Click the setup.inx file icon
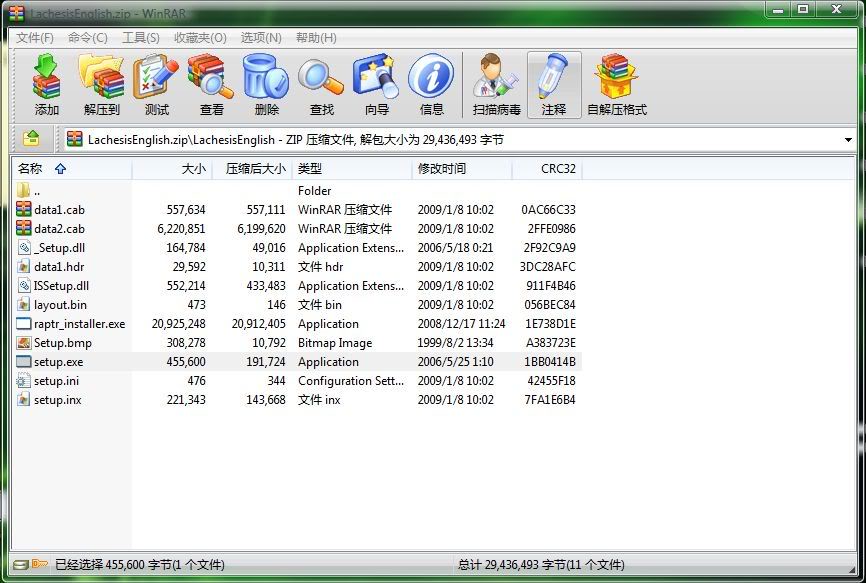Image resolution: width=866 pixels, height=583 pixels. (24, 399)
